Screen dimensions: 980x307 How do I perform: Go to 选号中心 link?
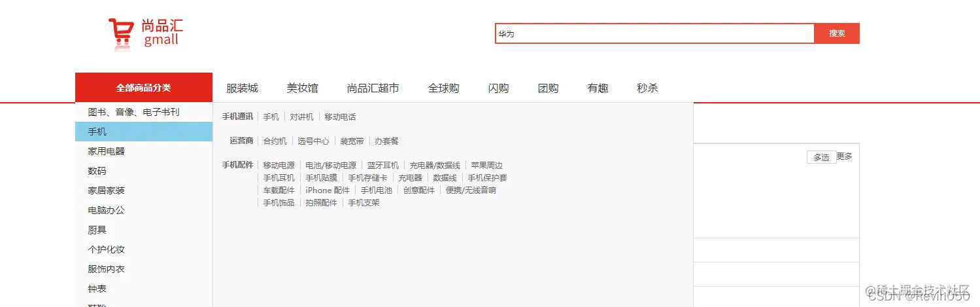[x=314, y=141]
